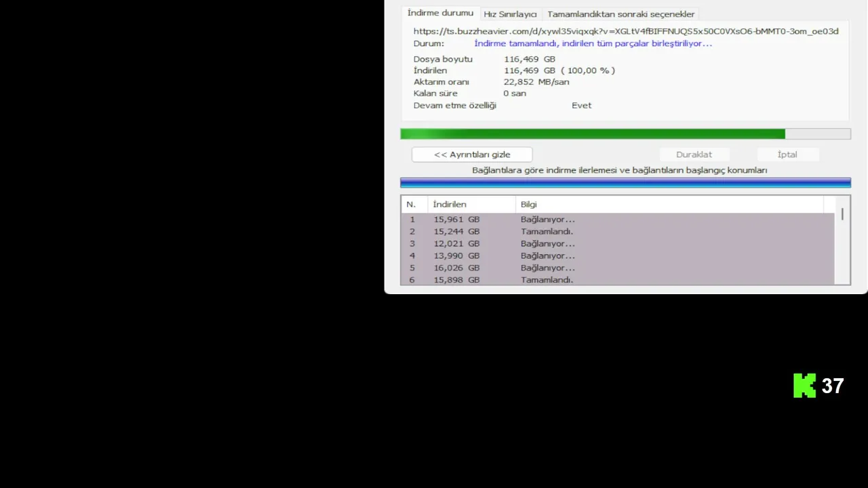The width and height of the screenshot is (868, 488).
Task: Click the Duraklat button
Action: click(x=694, y=155)
